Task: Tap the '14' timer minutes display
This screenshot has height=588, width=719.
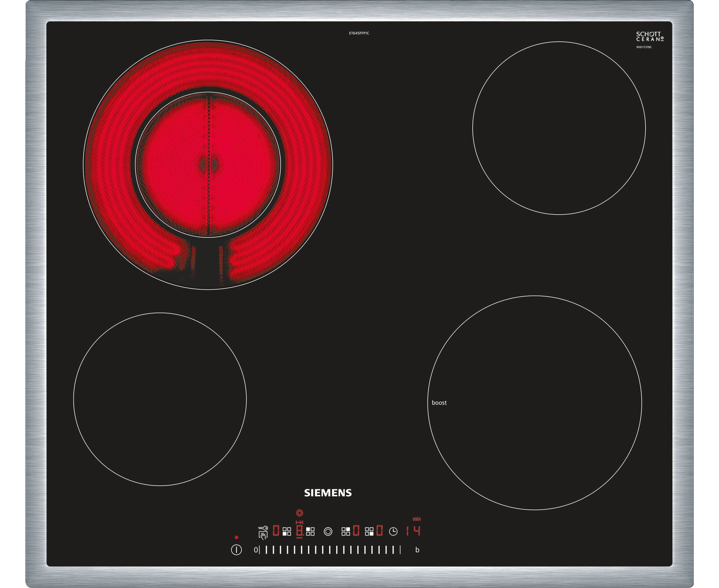Action: click(x=413, y=531)
